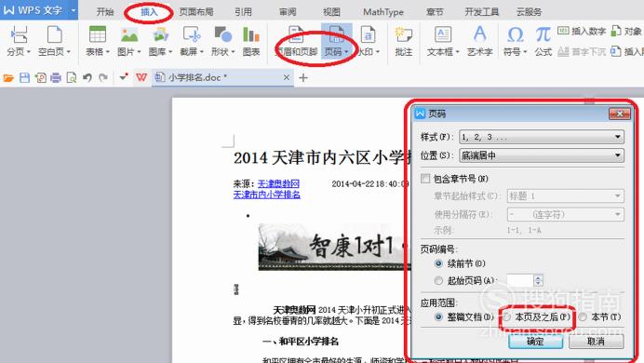Open the 插入 ribbon tab
Screen dimensions: 644x363
(149, 12)
